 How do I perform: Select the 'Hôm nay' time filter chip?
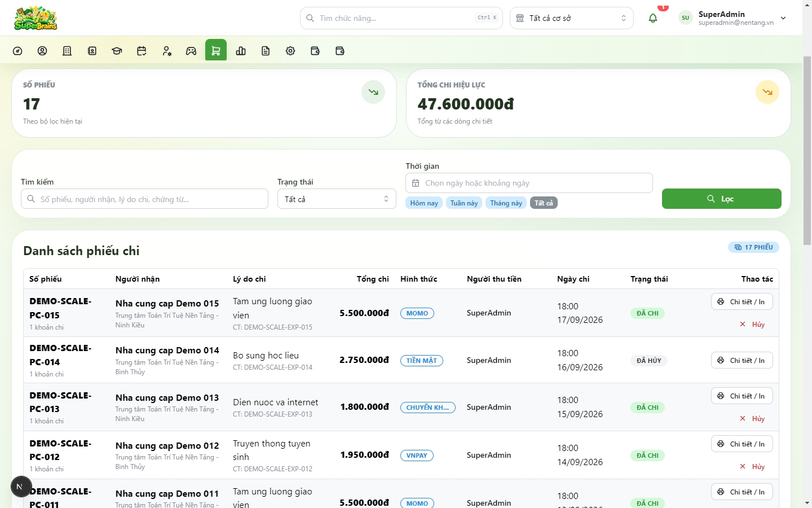pos(424,203)
